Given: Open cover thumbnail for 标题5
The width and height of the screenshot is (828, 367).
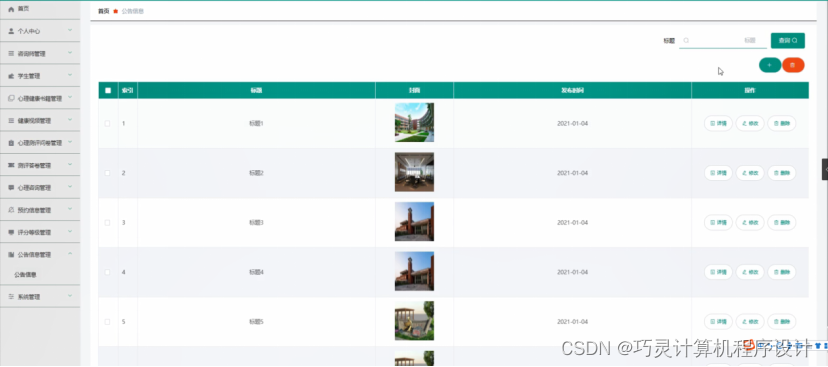Looking at the screenshot, I should 415,321.
